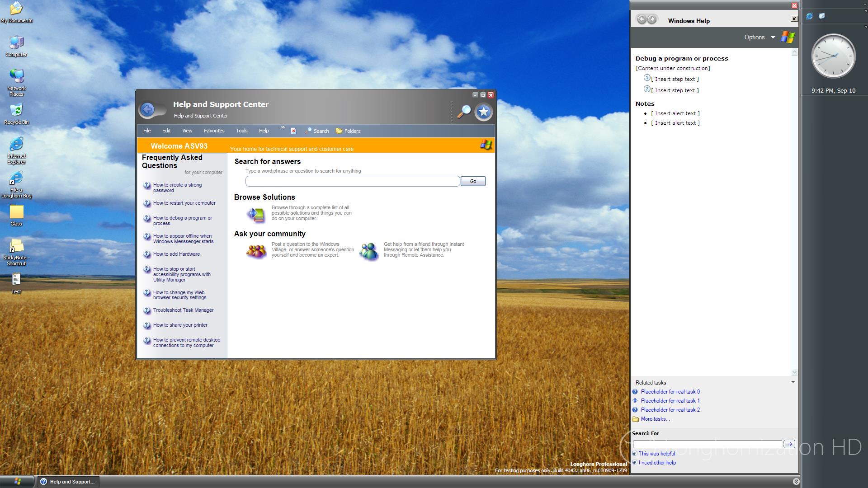Image resolution: width=868 pixels, height=488 pixels.
Task: Open 'How to restart your computer' link
Action: 184,203
